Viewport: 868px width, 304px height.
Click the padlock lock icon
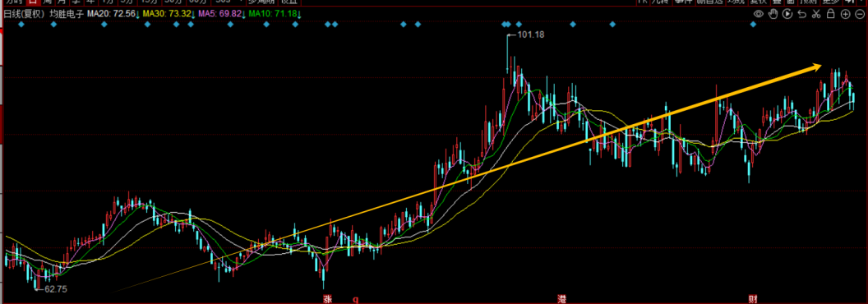point(830,14)
